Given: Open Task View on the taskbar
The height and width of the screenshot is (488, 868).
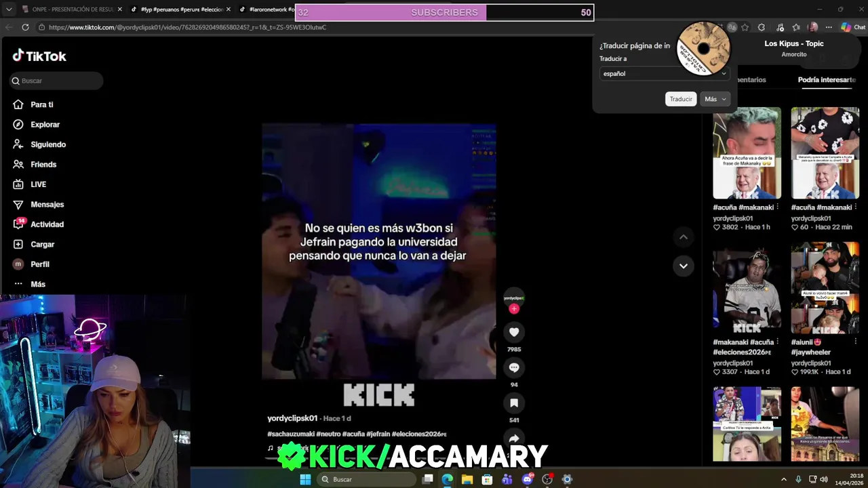Looking at the screenshot, I should [x=427, y=479].
